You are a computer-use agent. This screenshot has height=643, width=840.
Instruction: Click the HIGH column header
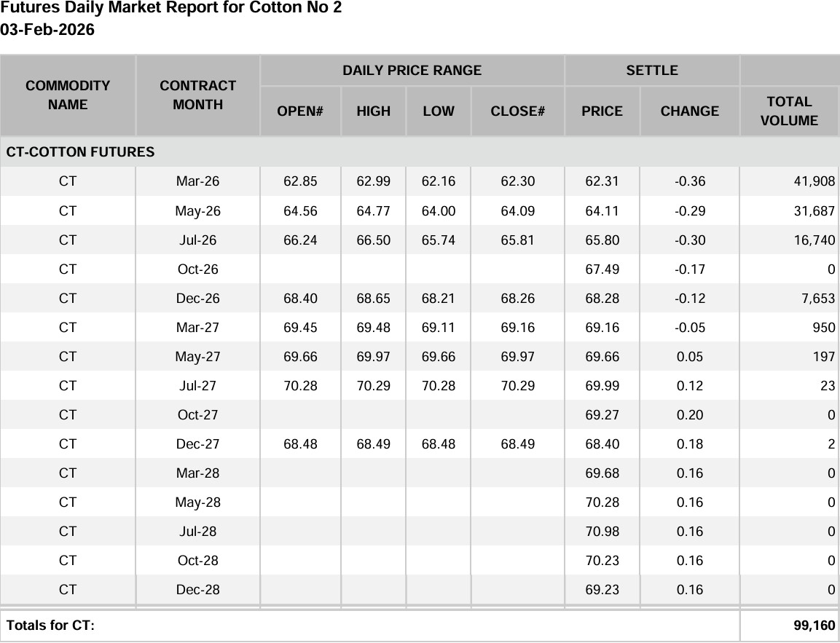[373, 111]
